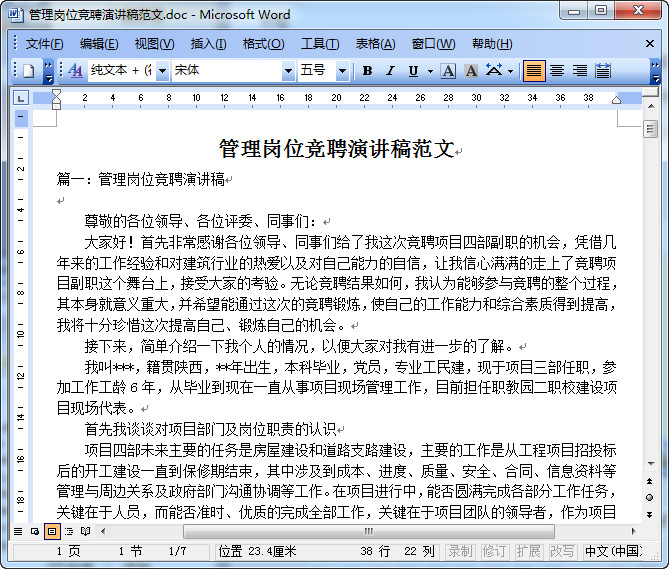The height and width of the screenshot is (569, 669).
Task: Click the horizontal scrollbar thumb
Action: pos(369,531)
